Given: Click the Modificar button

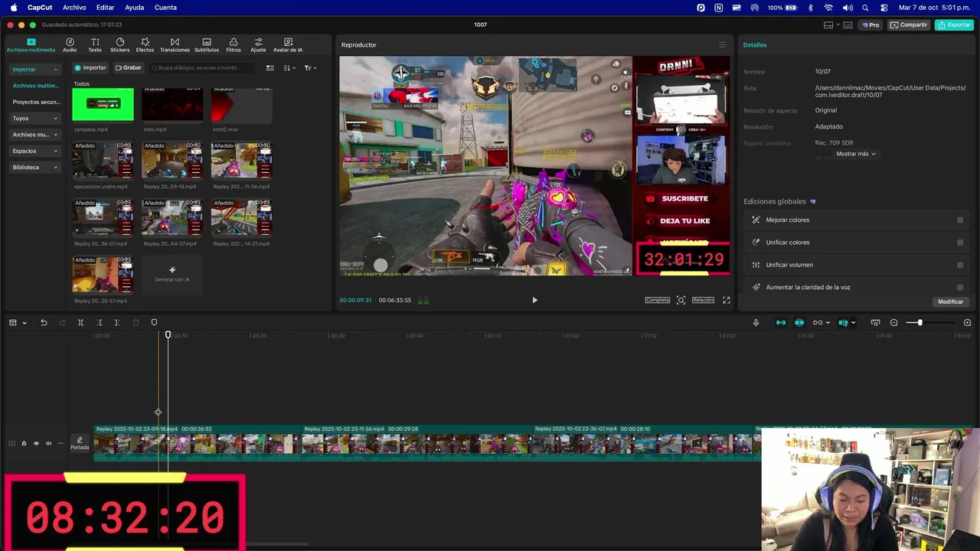Looking at the screenshot, I should tap(950, 302).
